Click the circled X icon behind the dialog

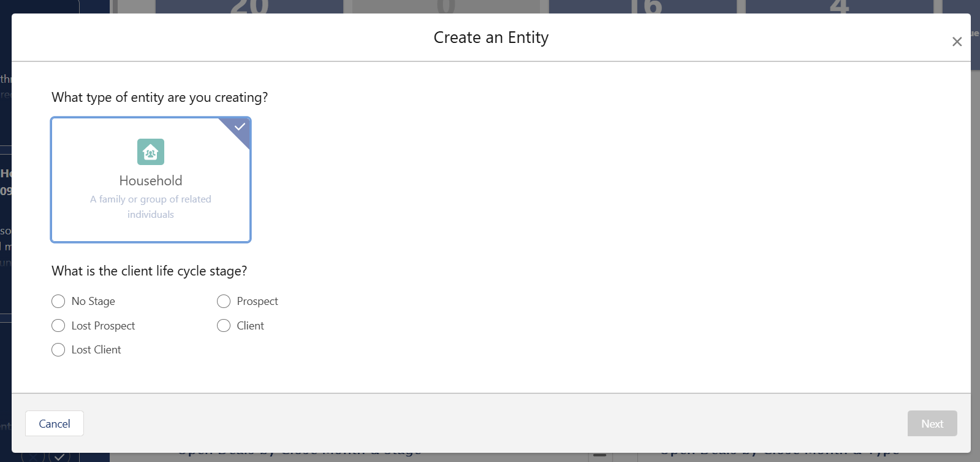tap(33, 457)
